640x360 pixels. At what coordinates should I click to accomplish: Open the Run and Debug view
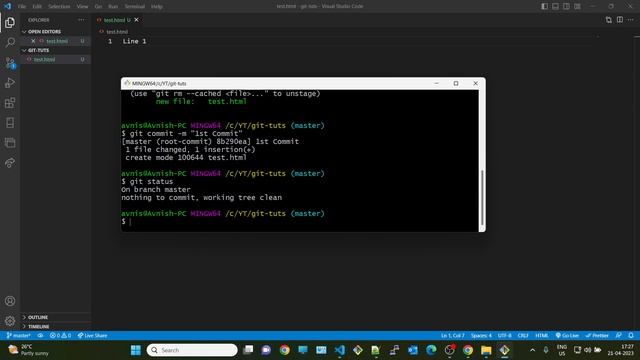tap(10, 82)
